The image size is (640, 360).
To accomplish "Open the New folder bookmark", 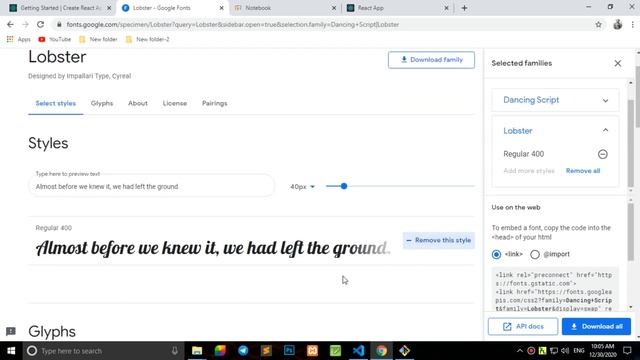I will click(98, 39).
